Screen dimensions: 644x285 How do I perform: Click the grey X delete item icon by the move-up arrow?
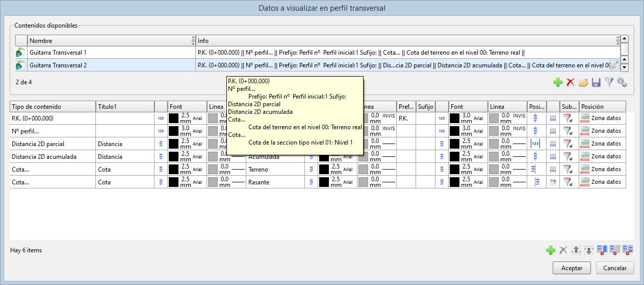[x=563, y=250]
